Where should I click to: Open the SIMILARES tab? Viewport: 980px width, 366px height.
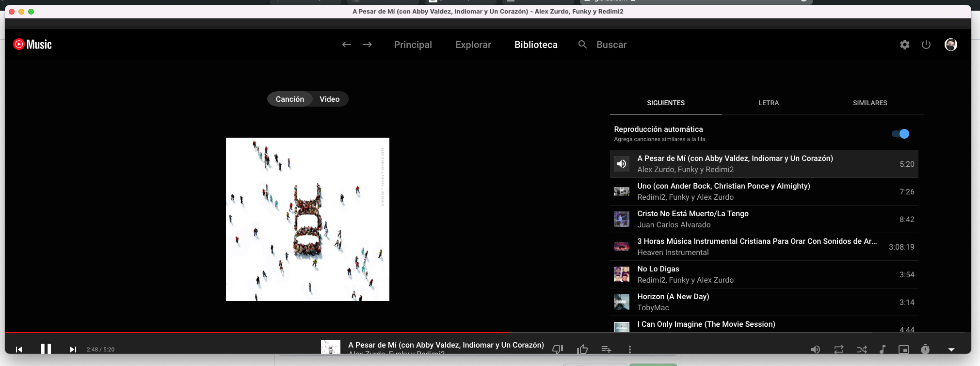[x=870, y=103]
